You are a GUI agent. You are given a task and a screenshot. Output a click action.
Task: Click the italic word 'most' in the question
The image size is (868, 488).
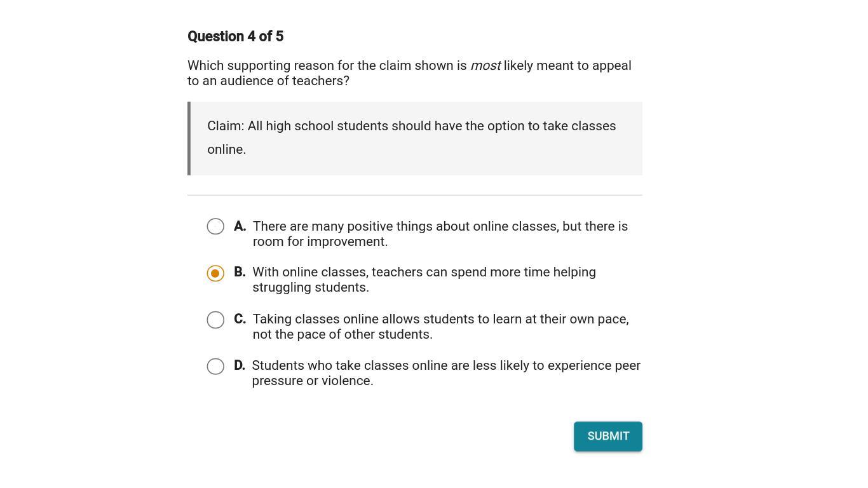(485, 66)
